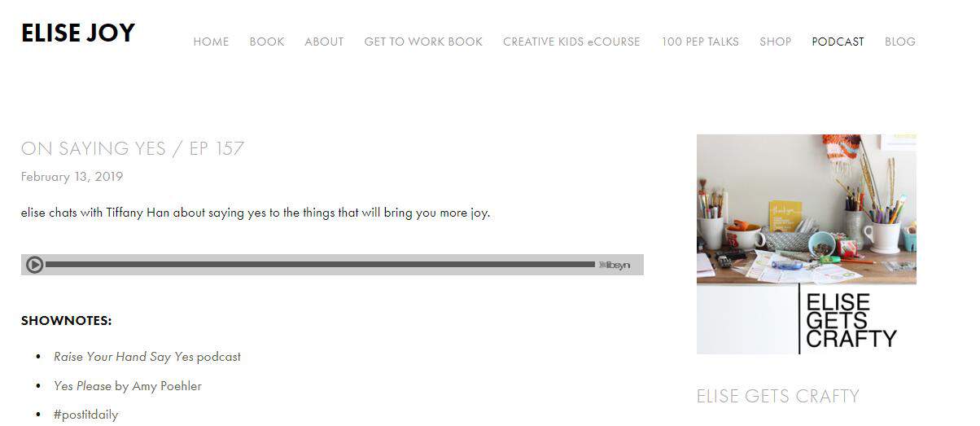Open the BOOK menu item
This screenshot has height=426, width=980.
tap(267, 42)
